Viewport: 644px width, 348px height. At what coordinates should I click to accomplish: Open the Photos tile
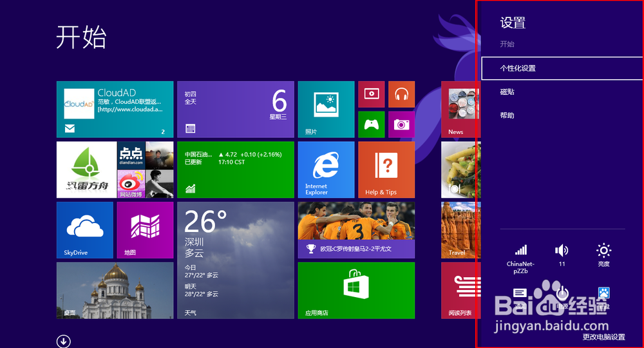coord(326,110)
